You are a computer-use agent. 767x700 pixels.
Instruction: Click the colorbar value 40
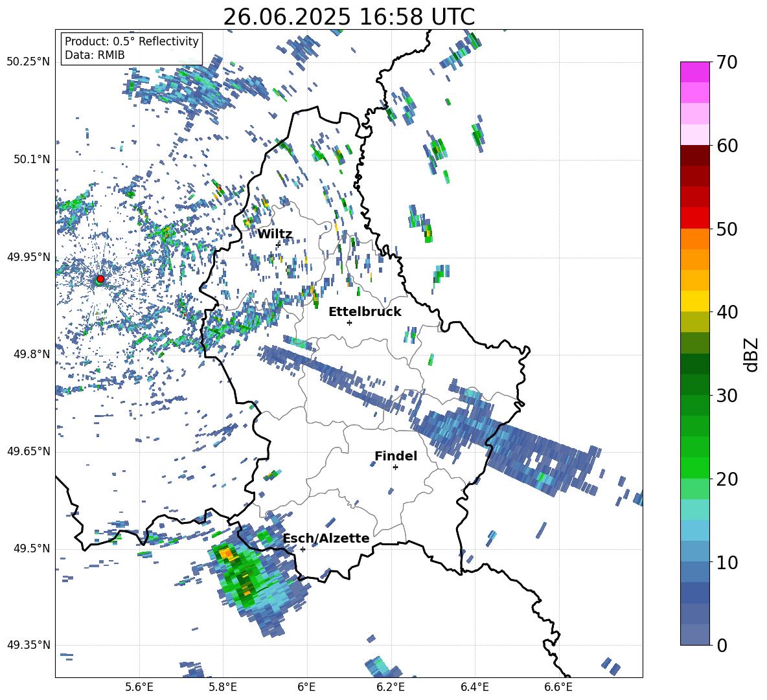[x=727, y=312]
